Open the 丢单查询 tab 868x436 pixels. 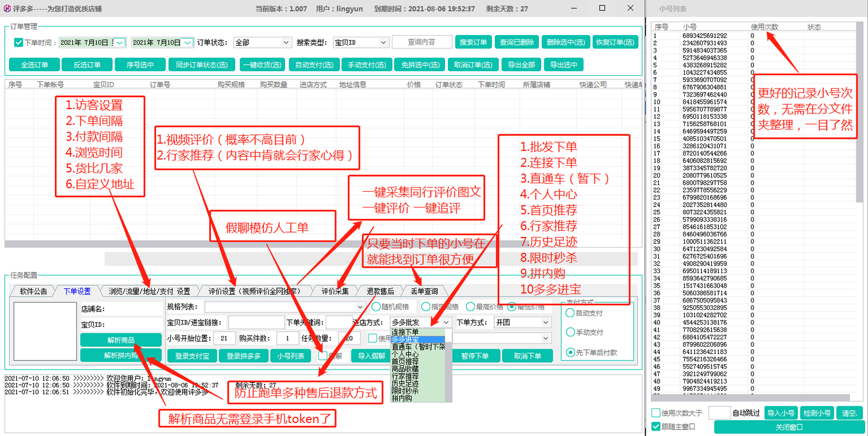[424, 291]
